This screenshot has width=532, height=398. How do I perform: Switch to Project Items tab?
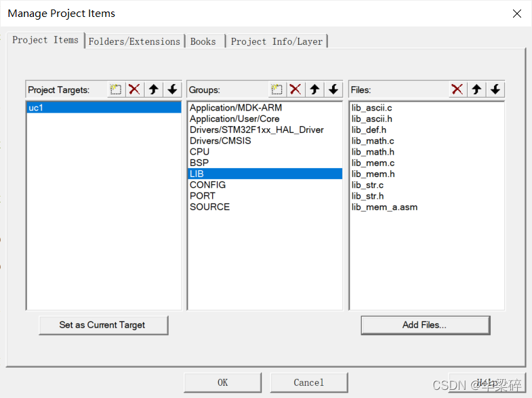[x=45, y=40]
